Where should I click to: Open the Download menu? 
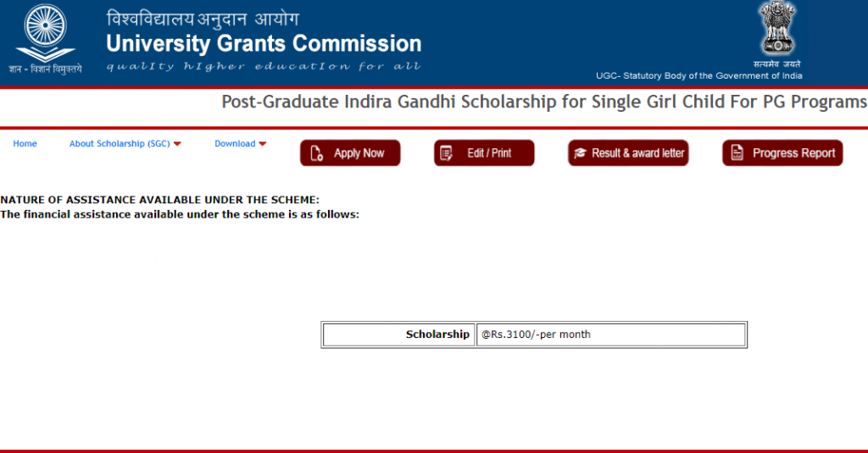click(235, 144)
